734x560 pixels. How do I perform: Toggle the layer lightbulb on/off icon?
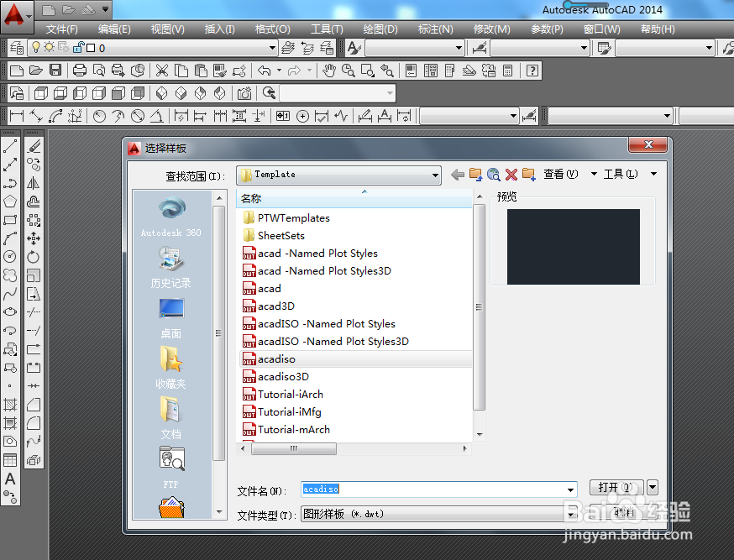(x=35, y=47)
